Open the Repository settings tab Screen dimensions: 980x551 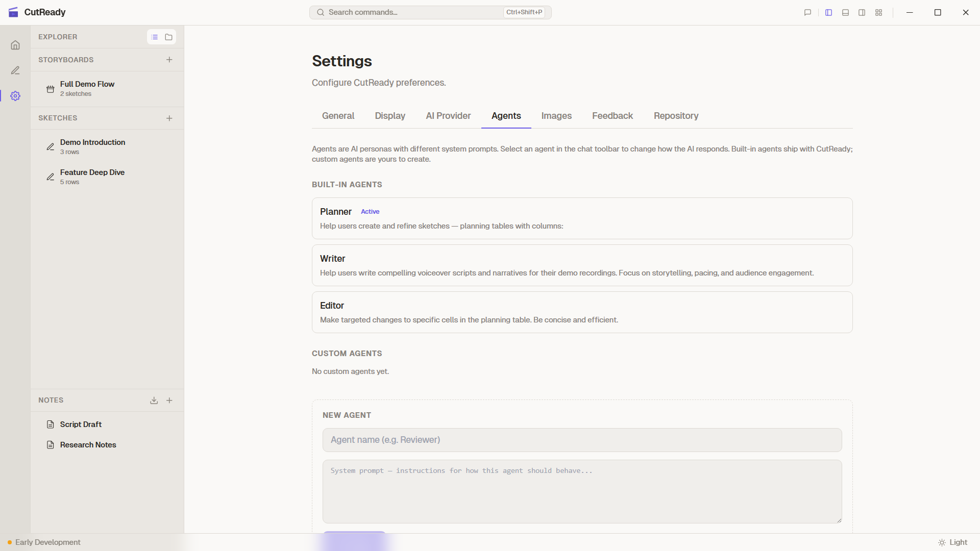[676, 116]
